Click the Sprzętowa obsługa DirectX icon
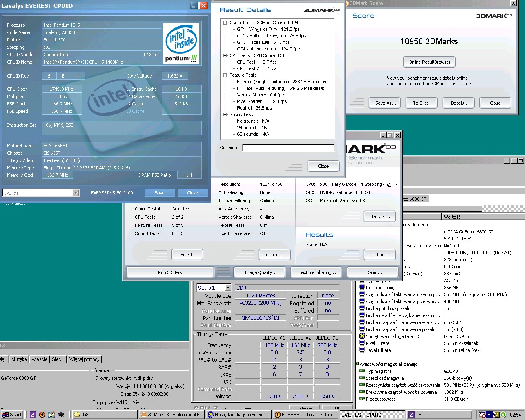The height and width of the screenshot is (420, 525). pyautogui.click(x=362, y=336)
